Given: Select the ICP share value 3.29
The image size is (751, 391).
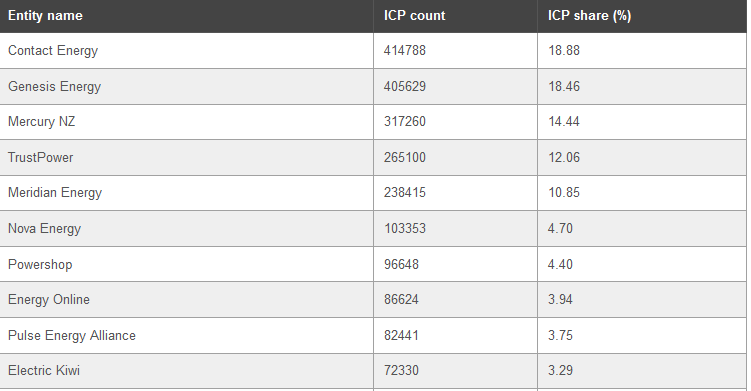Looking at the screenshot, I should point(560,370).
